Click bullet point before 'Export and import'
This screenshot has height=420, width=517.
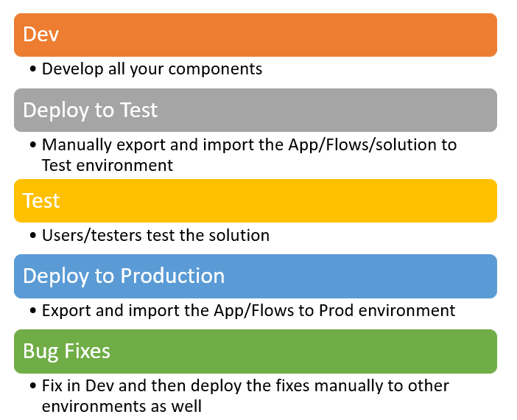[34, 312]
